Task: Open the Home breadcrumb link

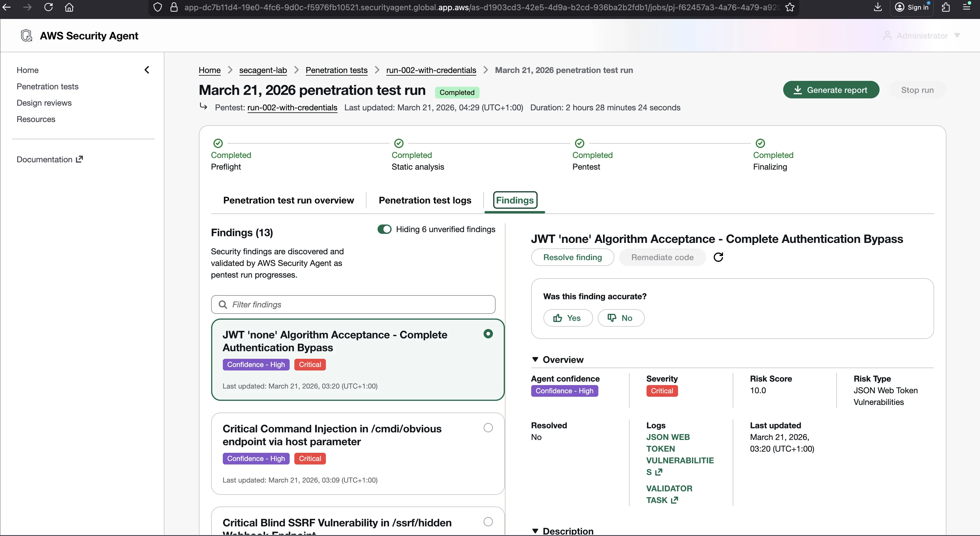Action: (210, 70)
